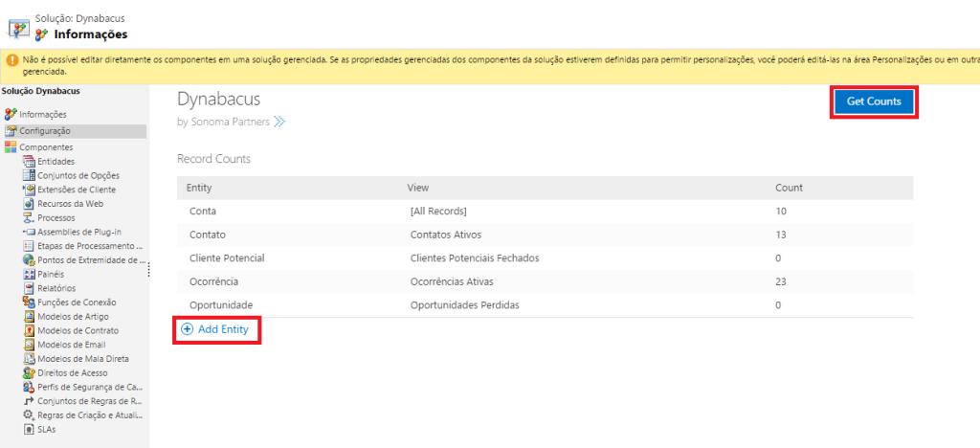980x448 pixels.
Task: Select the Ocorrência row in Record Counts
Action: click(206, 281)
